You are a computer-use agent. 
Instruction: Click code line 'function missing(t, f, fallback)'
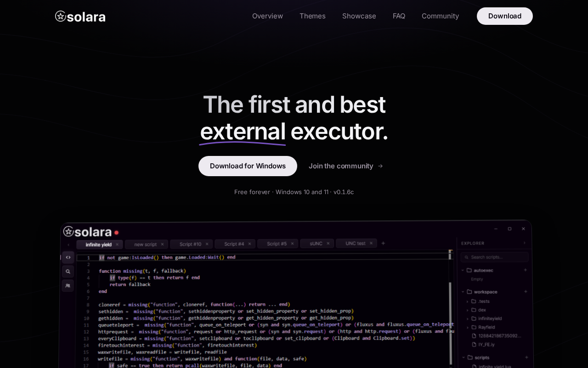[142, 271]
